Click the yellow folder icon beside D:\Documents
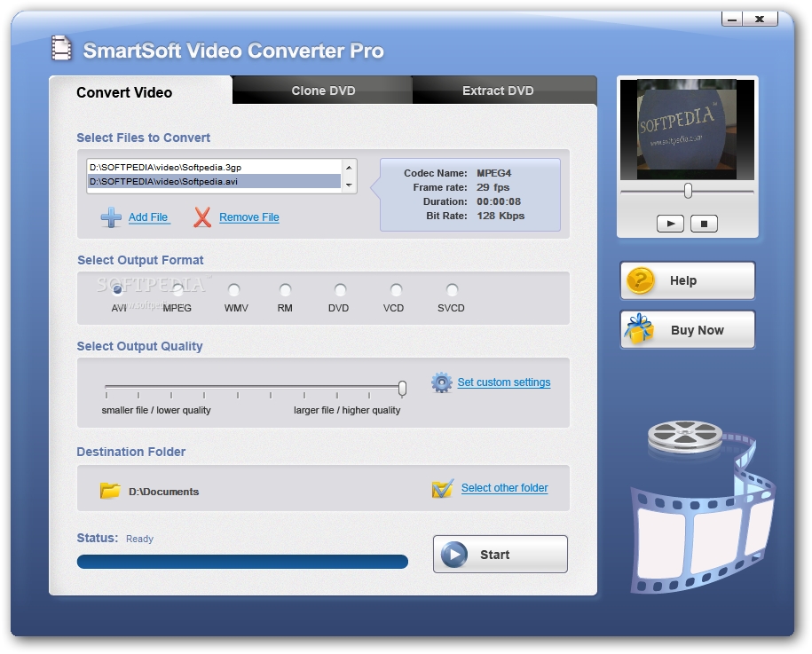Image resolution: width=812 pixels, height=654 pixels. tap(110, 491)
